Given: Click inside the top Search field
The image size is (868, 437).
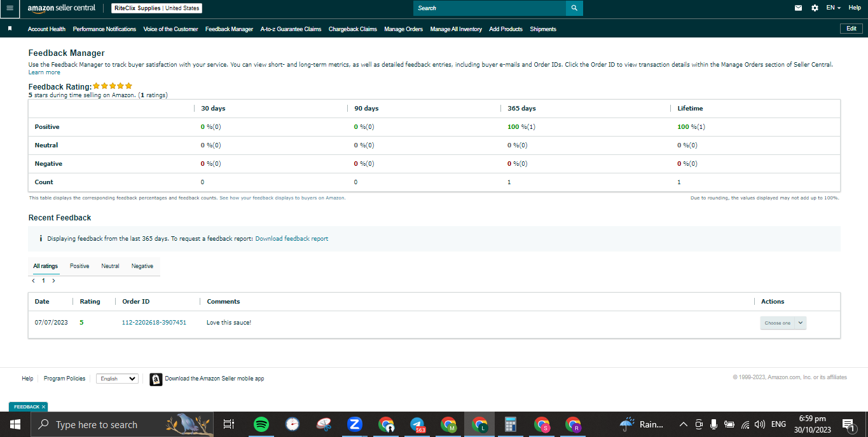Looking at the screenshot, I should tap(490, 8).
